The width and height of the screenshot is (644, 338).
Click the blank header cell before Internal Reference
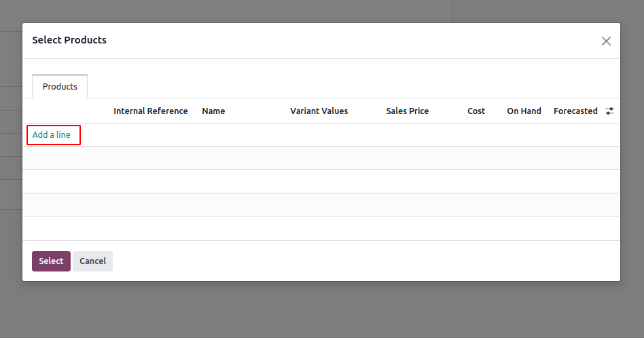tap(67, 111)
